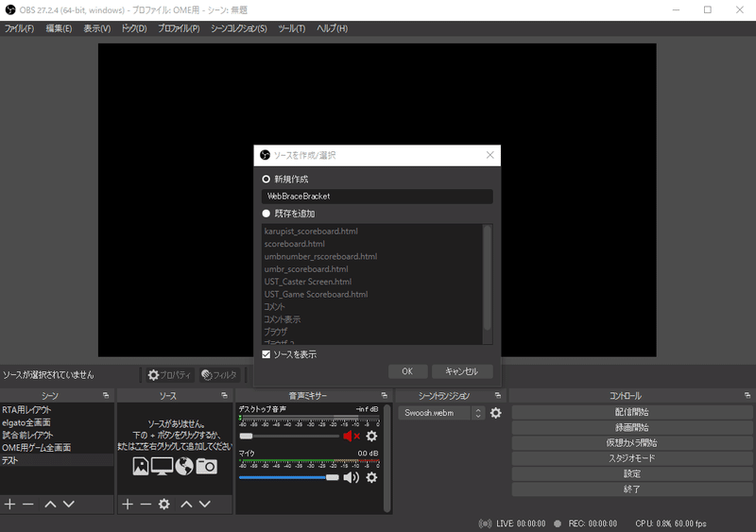Open desktop audio settings gear

tap(371, 436)
